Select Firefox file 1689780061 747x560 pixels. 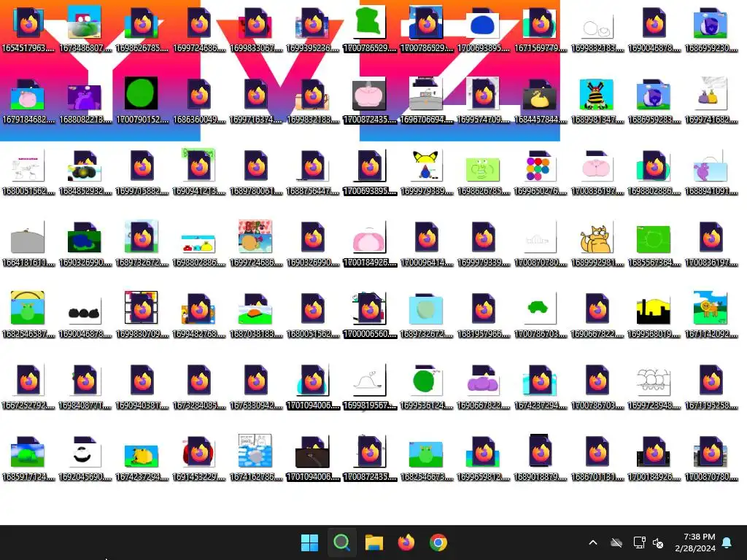(256, 172)
